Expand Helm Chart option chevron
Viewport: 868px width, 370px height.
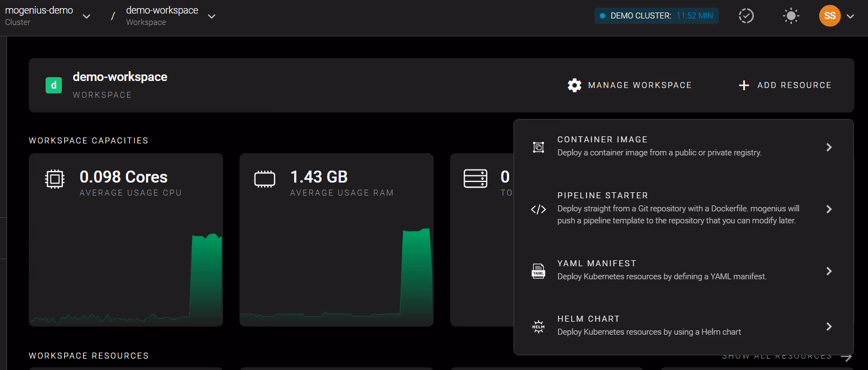click(x=829, y=327)
